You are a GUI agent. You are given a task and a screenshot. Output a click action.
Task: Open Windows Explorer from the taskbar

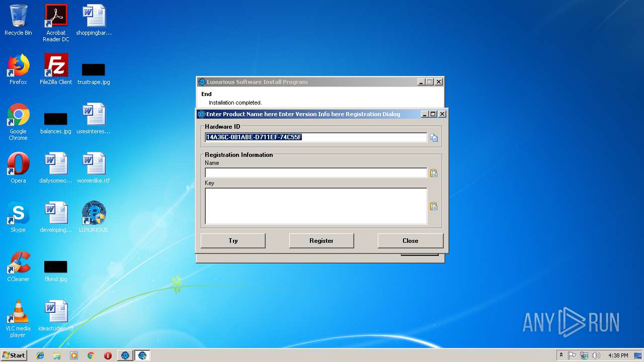(x=57, y=355)
